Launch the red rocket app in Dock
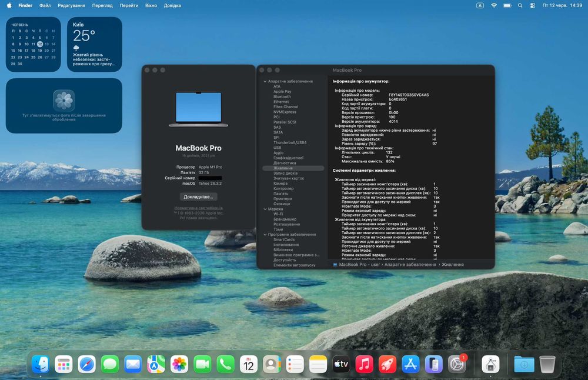The width and height of the screenshot is (588, 380). click(x=387, y=364)
